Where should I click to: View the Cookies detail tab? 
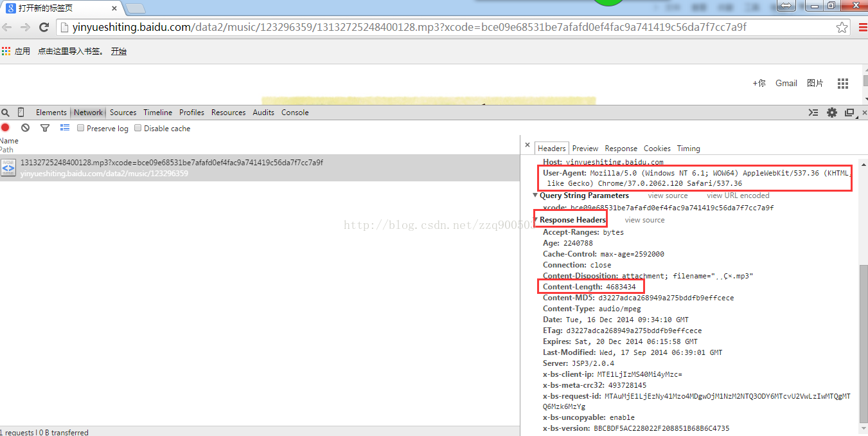(657, 149)
